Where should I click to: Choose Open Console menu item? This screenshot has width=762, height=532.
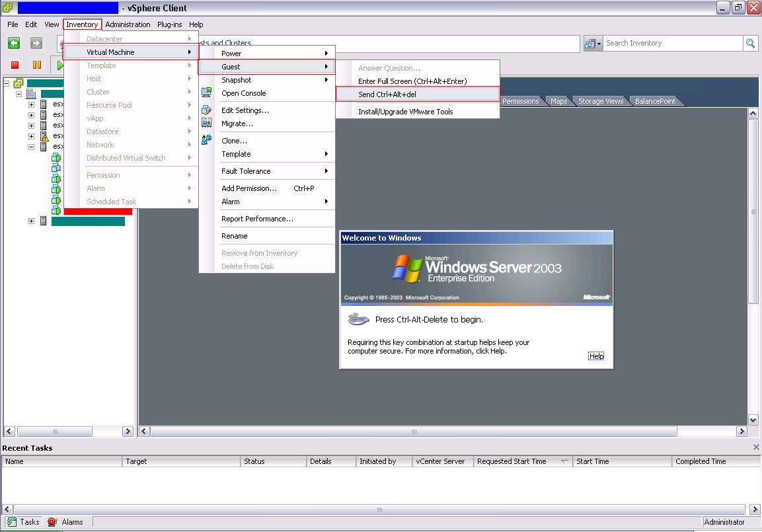pyautogui.click(x=267, y=93)
